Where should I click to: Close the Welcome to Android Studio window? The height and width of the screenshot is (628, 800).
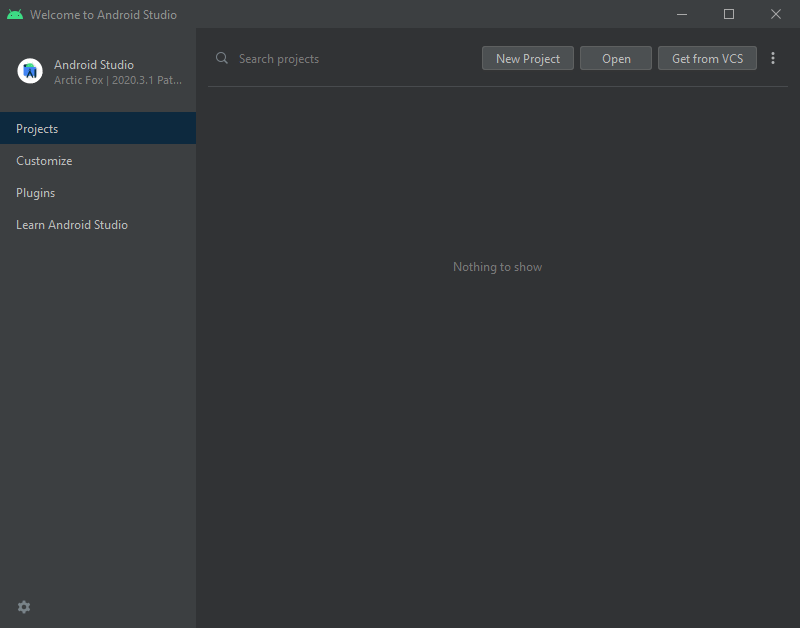(777, 14)
